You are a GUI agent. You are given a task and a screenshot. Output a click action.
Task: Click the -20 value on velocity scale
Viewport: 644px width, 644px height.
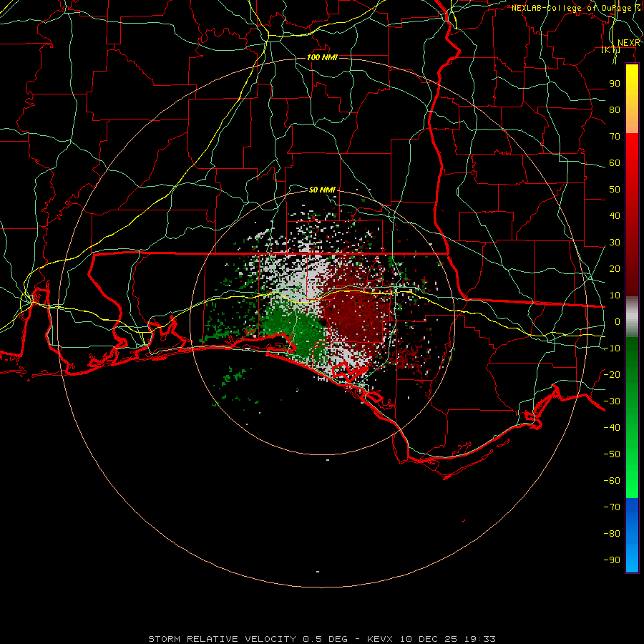coord(612,374)
